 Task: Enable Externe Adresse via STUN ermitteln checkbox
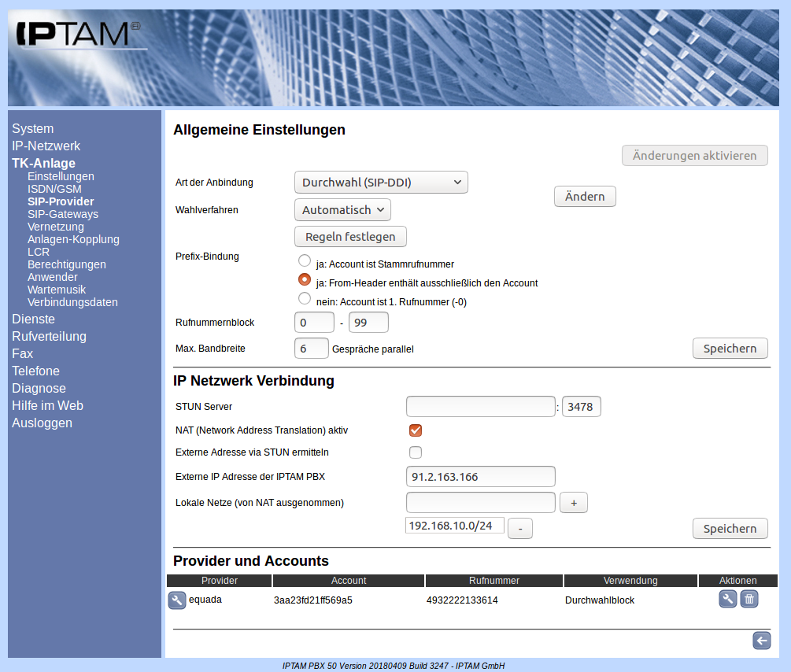[416, 452]
